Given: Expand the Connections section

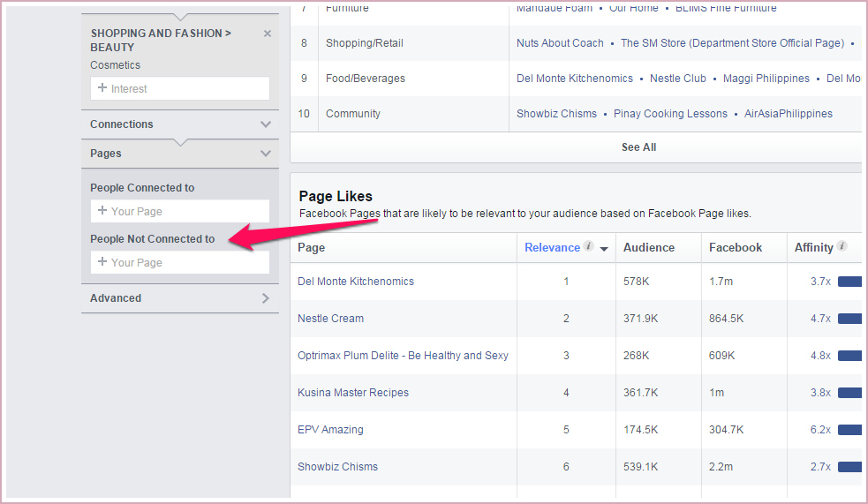Looking at the screenshot, I should click(266, 124).
